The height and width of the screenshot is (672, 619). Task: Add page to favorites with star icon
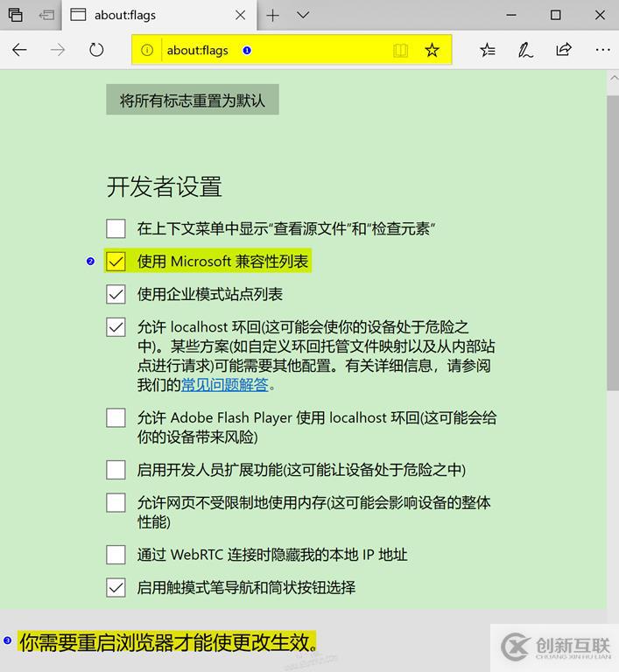(432, 50)
